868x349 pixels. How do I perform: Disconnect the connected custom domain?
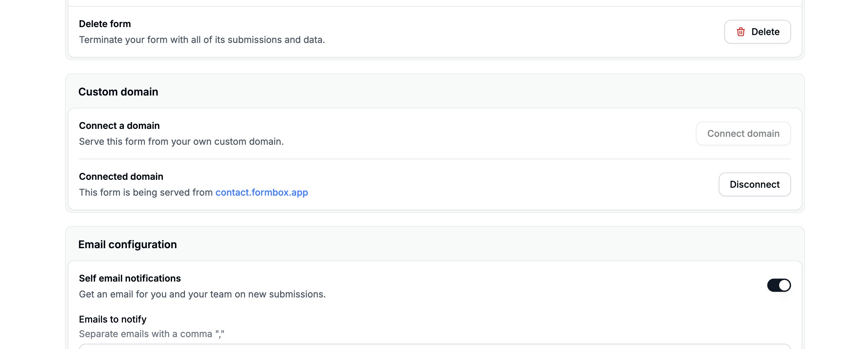coord(754,184)
